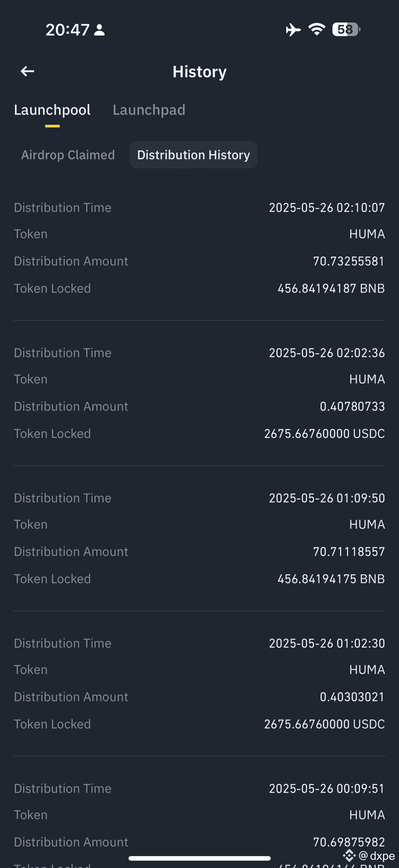The height and width of the screenshot is (868, 399).
Task: Tap the 456.84194175 BNB locked amount
Action: pos(331,579)
